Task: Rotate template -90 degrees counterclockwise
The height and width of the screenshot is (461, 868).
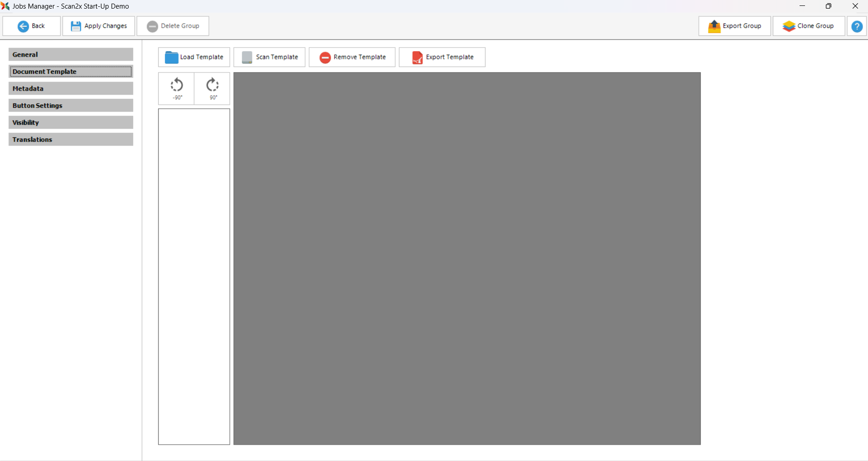Action: coord(176,88)
